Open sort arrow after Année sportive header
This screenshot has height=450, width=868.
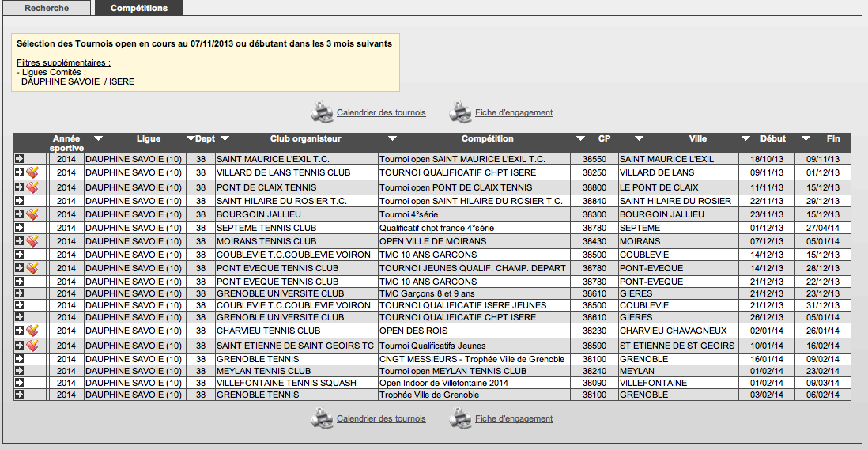coord(99,138)
